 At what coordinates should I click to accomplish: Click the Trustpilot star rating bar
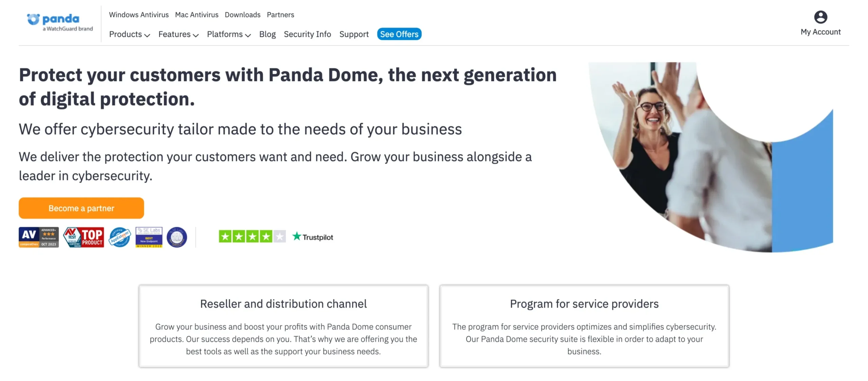pos(252,236)
